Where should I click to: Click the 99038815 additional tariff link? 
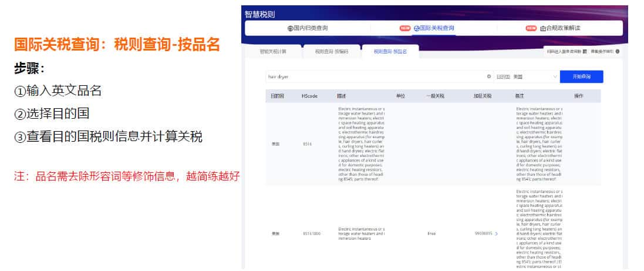tap(483, 233)
